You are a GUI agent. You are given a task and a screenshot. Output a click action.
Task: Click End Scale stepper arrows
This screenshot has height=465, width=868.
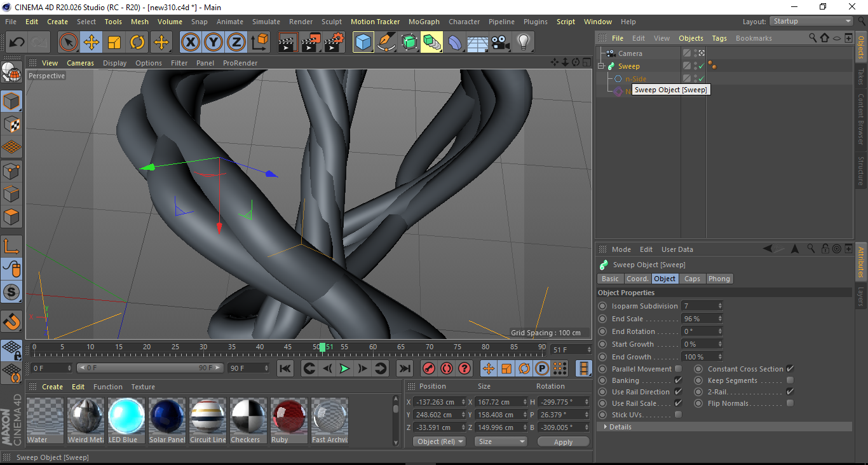[x=720, y=319]
